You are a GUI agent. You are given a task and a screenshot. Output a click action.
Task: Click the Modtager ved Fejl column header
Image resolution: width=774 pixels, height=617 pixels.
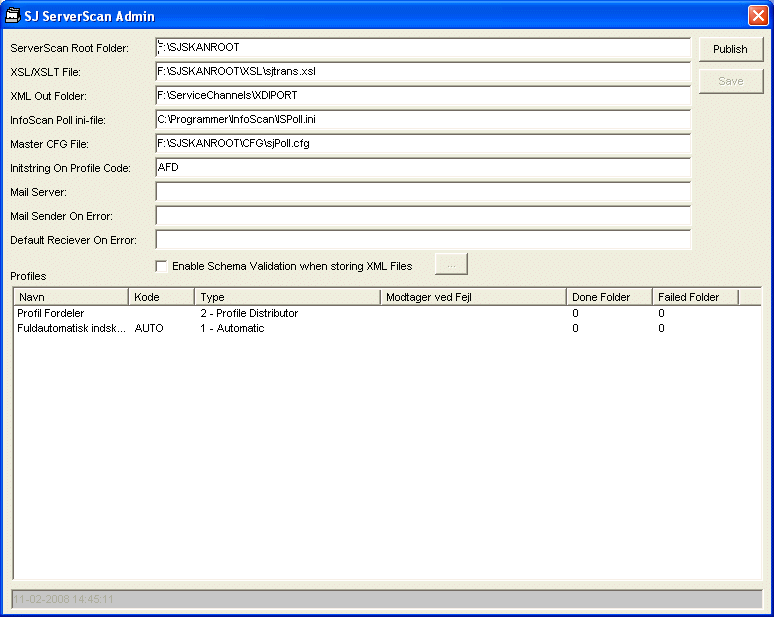(x=473, y=297)
